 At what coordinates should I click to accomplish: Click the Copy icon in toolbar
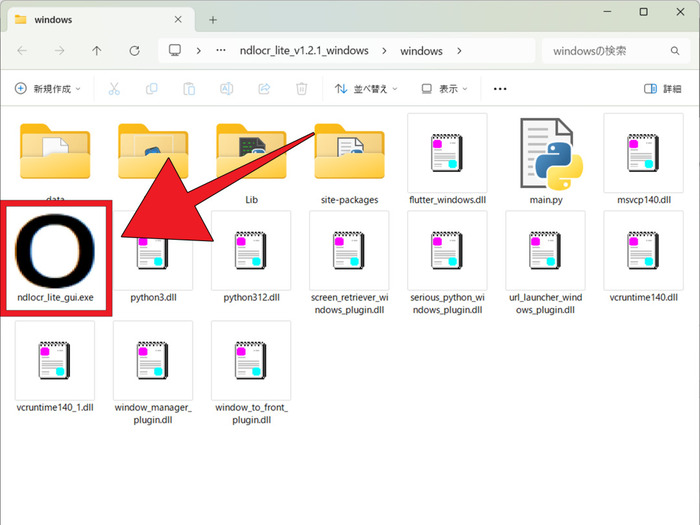click(152, 89)
